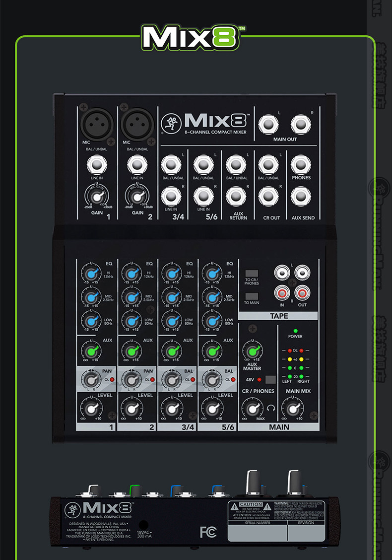Click the red 48V phantom power LED
392x560 pixels.
259,379
